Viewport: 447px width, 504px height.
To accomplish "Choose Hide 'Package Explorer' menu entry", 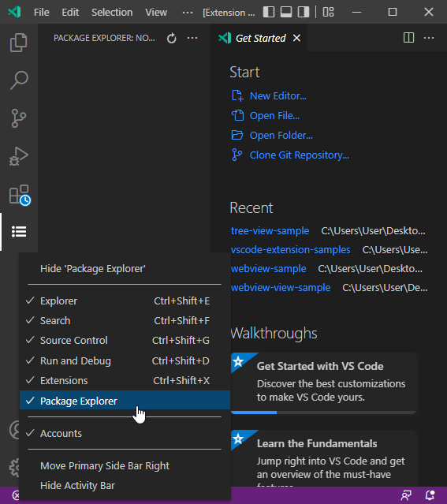I will 125,269.
